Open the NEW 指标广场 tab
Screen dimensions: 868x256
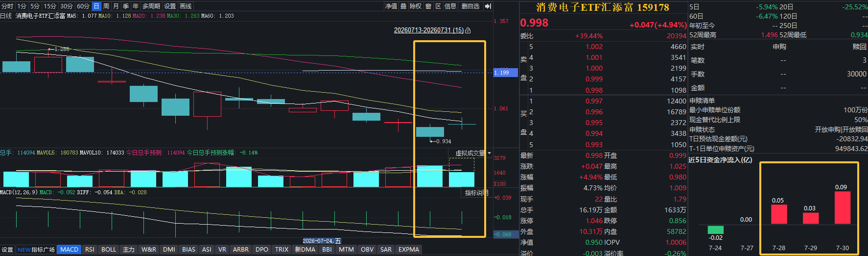pyautogui.click(x=36, y=250)
